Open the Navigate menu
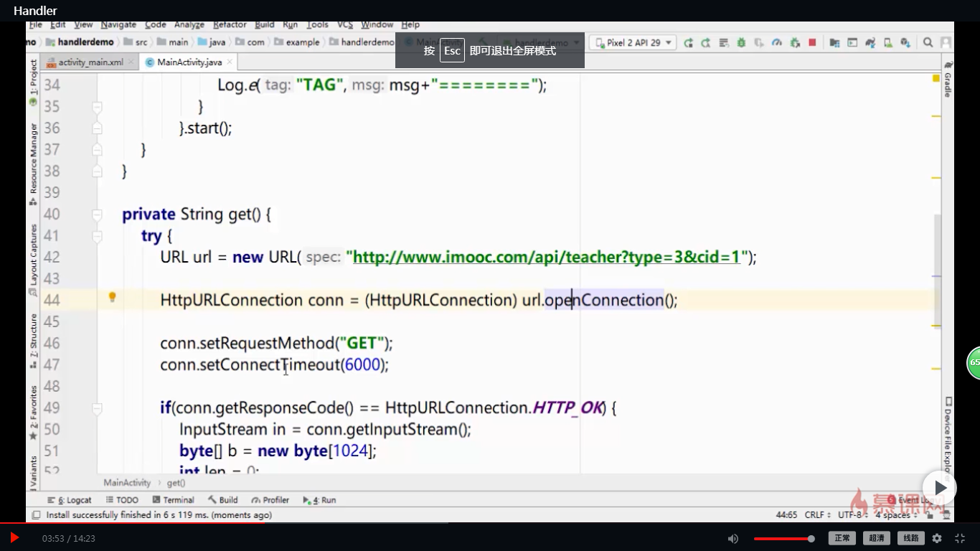The image size is (980, 551). click(x=118, y=24)
